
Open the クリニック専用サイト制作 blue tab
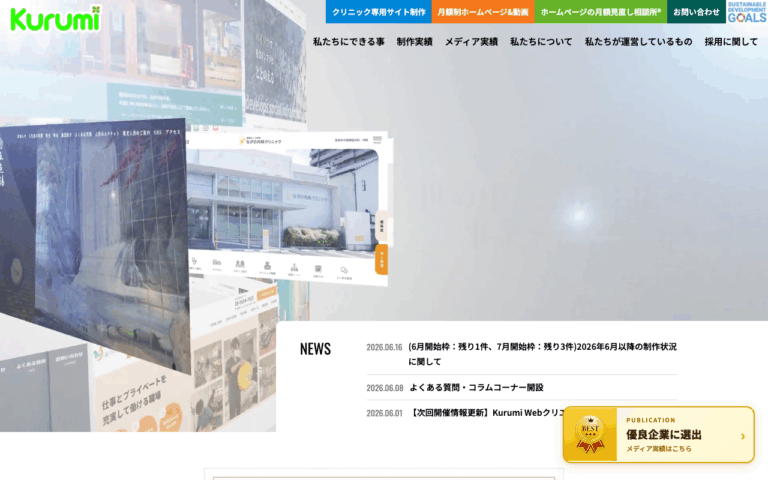379,12
